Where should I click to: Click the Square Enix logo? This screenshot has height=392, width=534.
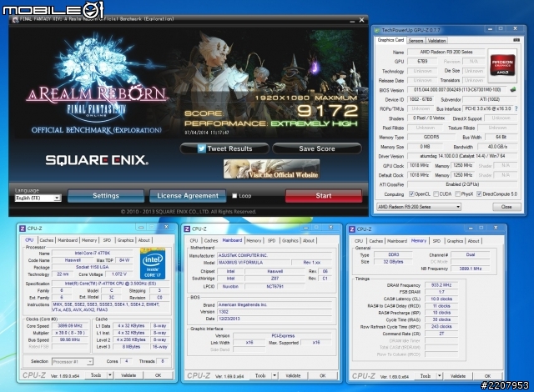[97, 160]
